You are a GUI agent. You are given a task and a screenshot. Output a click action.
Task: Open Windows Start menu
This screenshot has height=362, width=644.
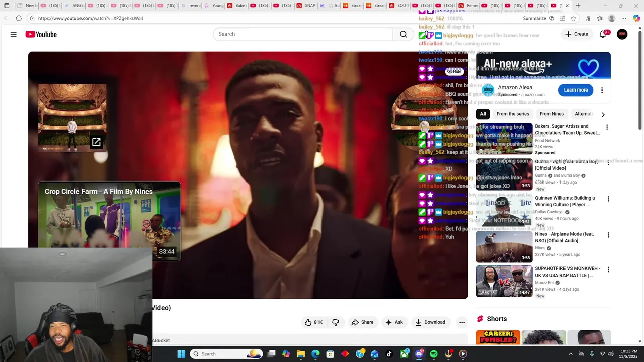181,354
